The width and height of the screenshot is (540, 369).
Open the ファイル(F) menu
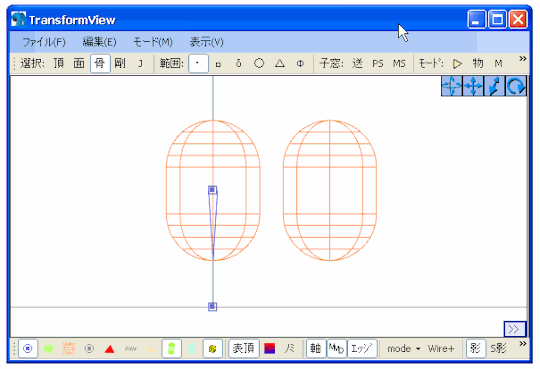click(44, 42)
